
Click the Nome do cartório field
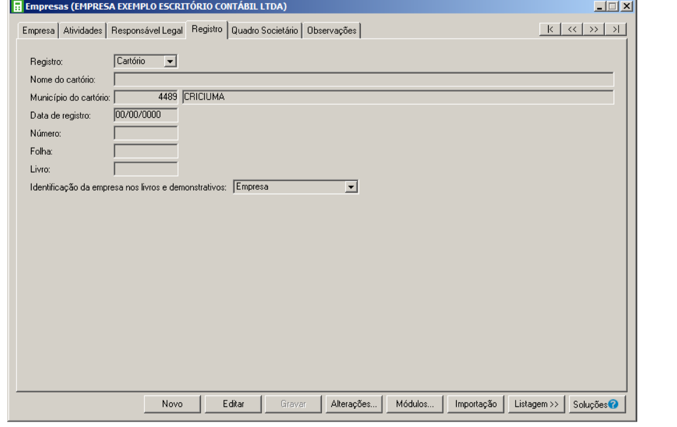tap(363, 79)
